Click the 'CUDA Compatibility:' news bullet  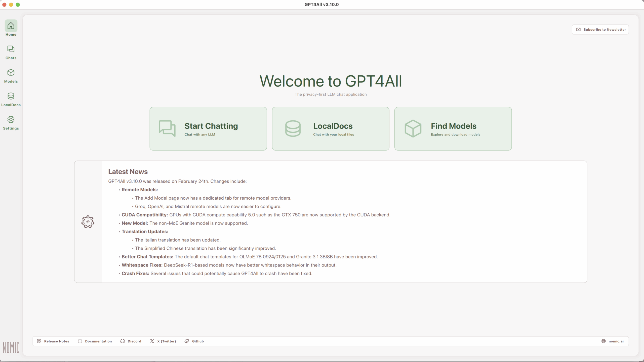[145, 215]
